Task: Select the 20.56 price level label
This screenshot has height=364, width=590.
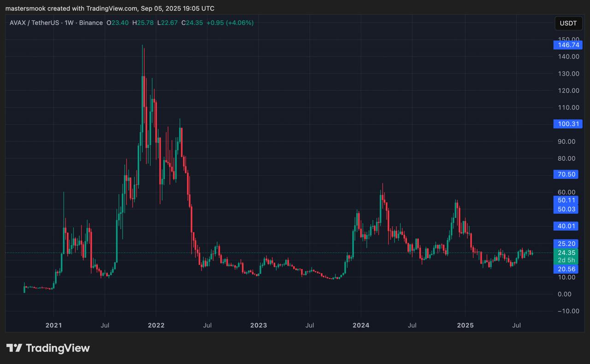Action: pyautogui.click(x=566, y=269)
